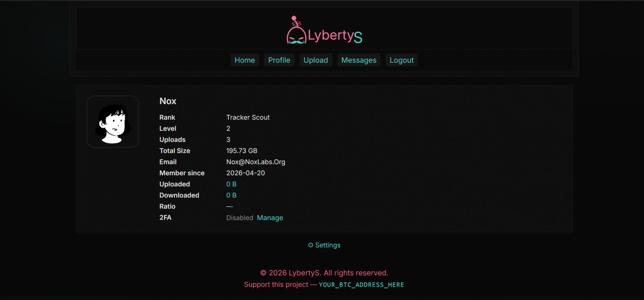644x300 pixels.
Task: Click the LybertyS masked face logo icon
Action: [x=296, y=32]
